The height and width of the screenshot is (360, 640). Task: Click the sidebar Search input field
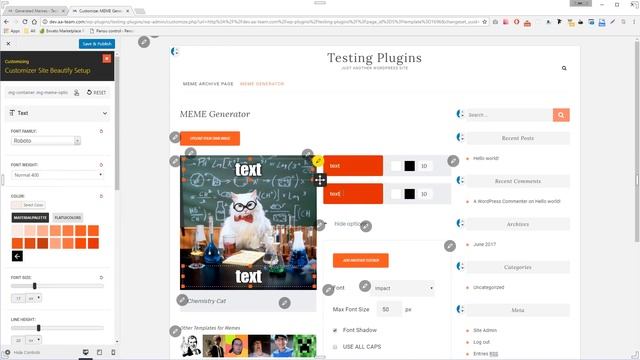click(509, 115)
